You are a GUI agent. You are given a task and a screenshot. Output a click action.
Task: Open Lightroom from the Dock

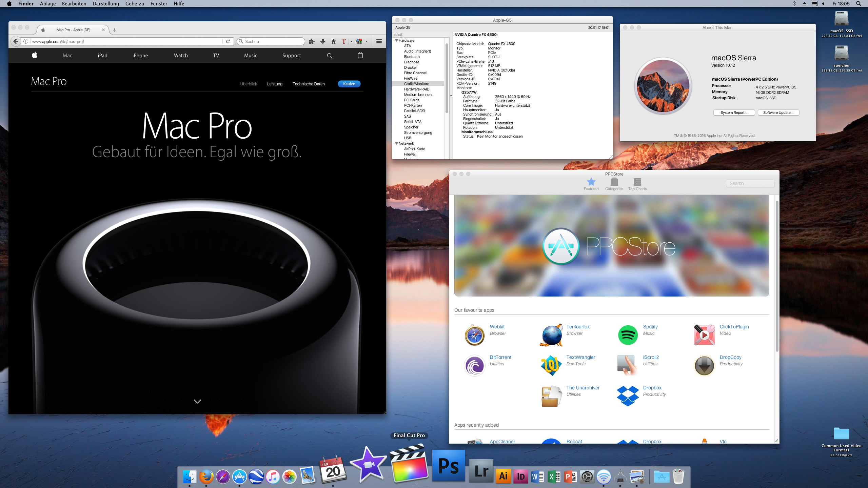point(481,471)
